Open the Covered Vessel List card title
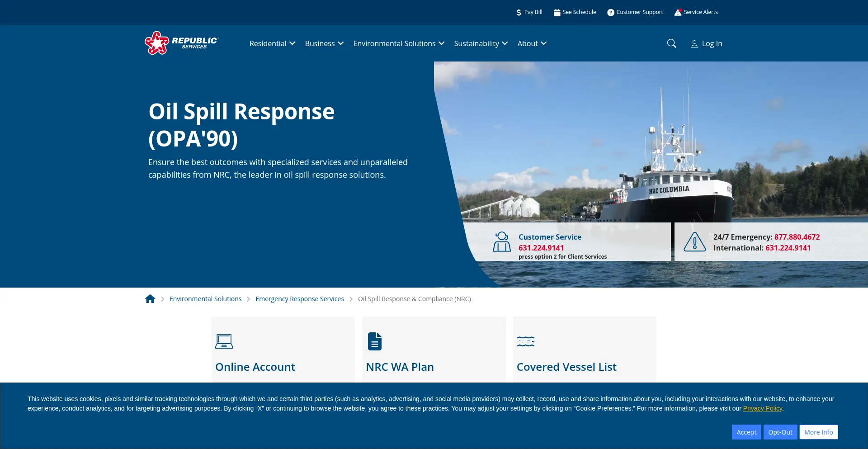868x449 pixels. coord(566,367)
